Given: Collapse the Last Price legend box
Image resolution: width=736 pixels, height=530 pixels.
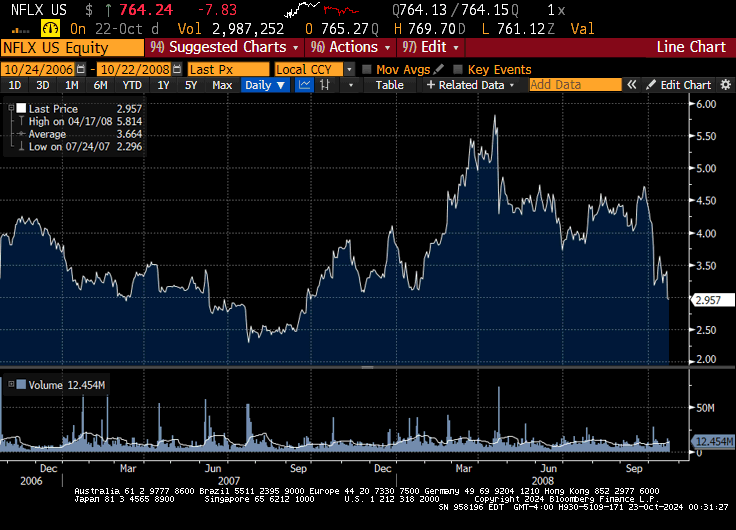Looking at the screenshot, I should click(x=11, y=108).
